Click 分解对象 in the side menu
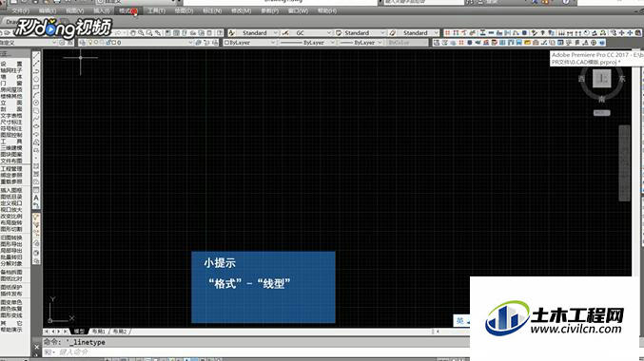This screenshot has width=644, height=361. 11,263
